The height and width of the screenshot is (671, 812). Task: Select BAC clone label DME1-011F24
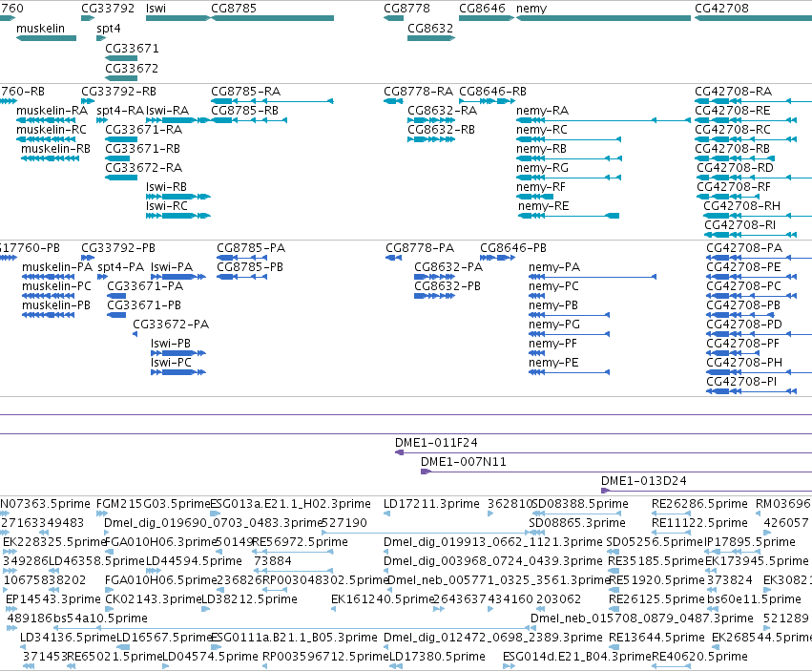click(x=436, y=443)
